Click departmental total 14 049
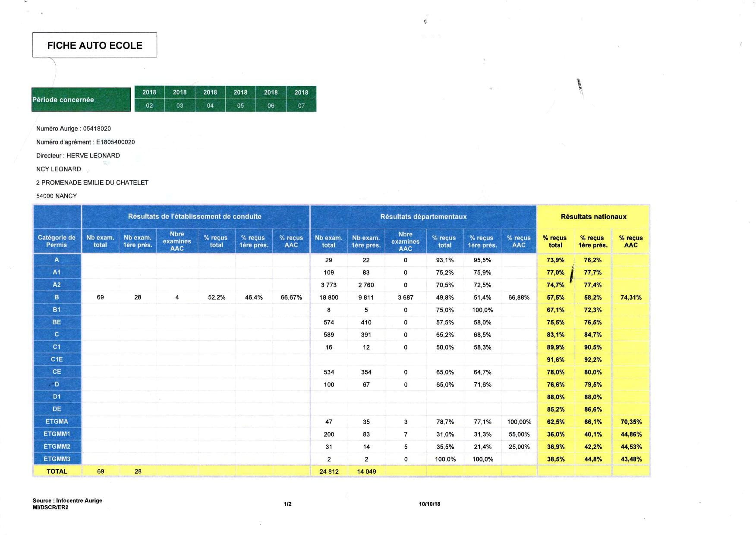This screenshot has width=756, height=535. coord(366,472)
